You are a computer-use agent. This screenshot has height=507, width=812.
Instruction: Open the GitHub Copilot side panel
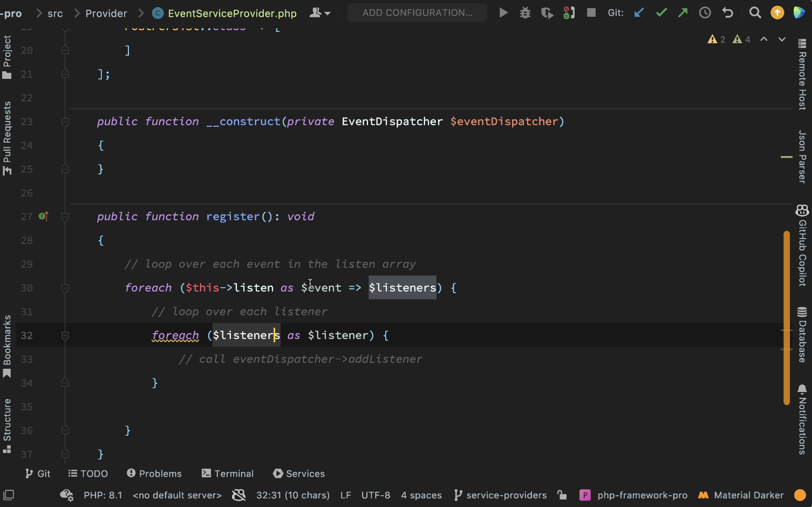[802, 245]
